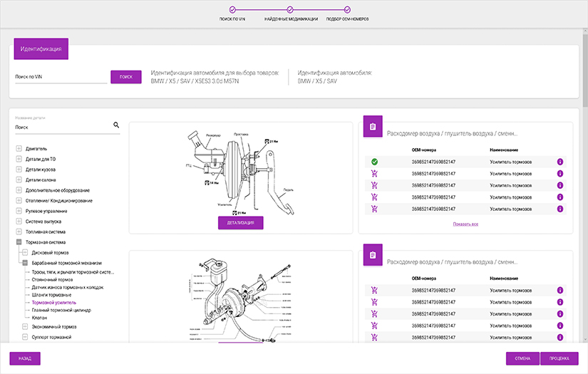The image size is (588, 374).
Task: Open info for first row in lower card
Action: pyautogui.click(x=560, y=290)
